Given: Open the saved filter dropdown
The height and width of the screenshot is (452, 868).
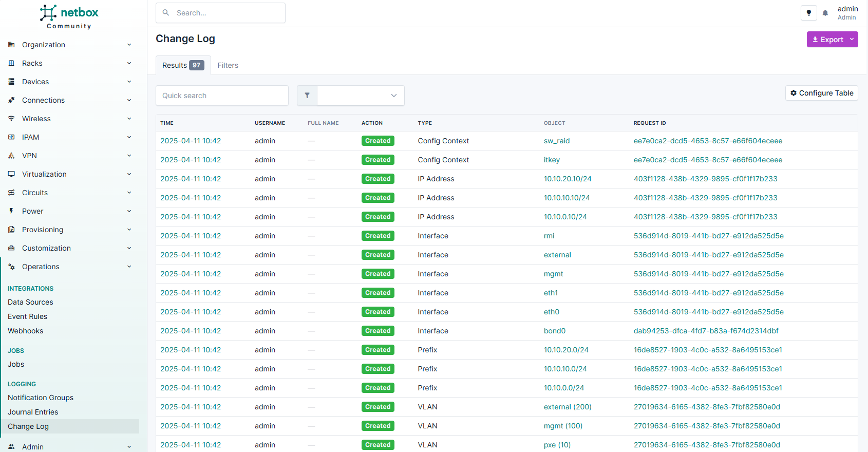Looking at the screenshot, I should 361,96.
